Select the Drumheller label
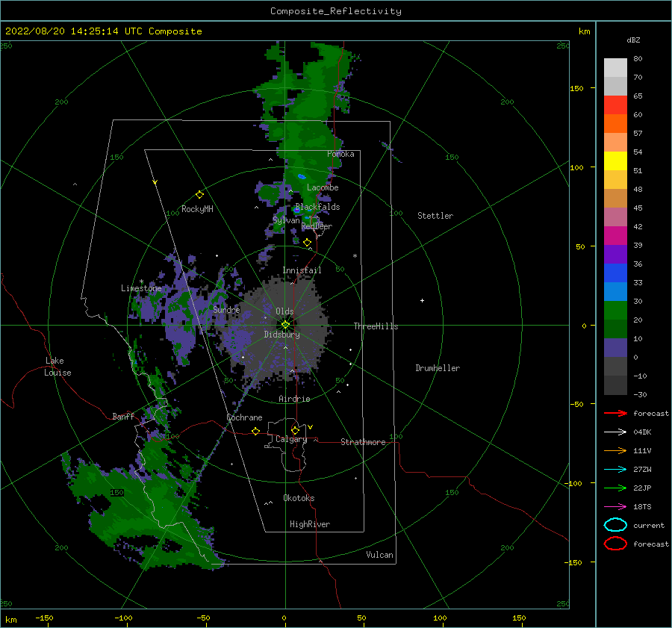The height and width of the screenshot is (628, 672). tap(437, 368)
